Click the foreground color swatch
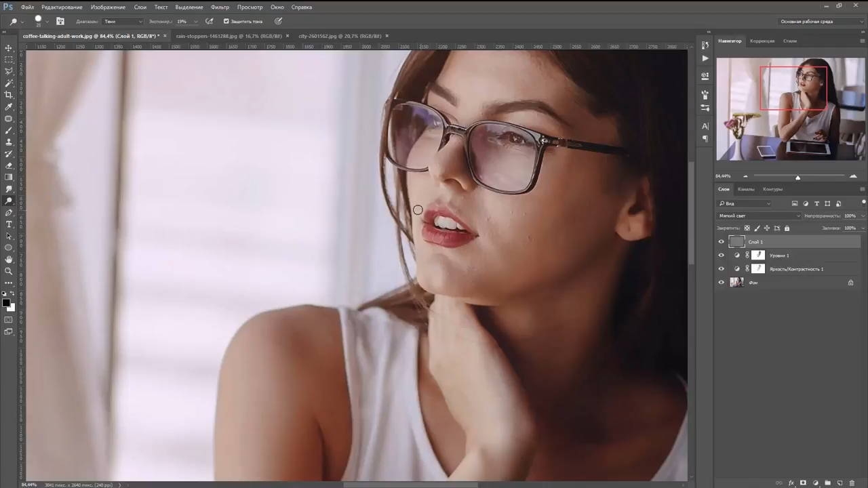868x488 pixels. point(6,302)
